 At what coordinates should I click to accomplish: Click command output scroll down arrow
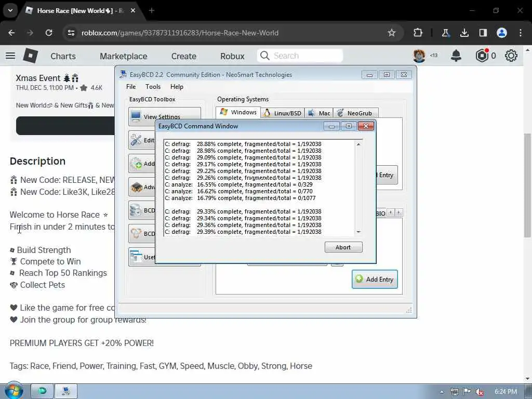point(358,232)
